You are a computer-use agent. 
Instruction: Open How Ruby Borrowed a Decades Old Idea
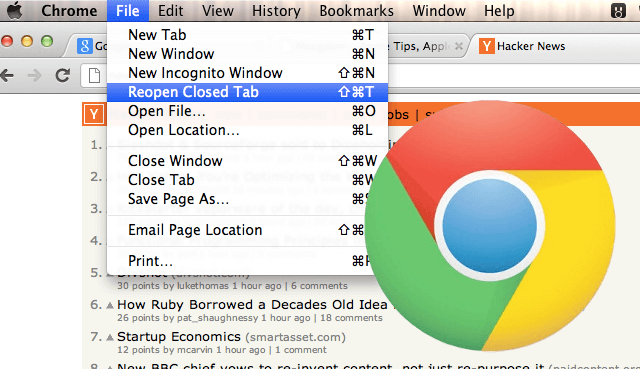click(252, 305)
